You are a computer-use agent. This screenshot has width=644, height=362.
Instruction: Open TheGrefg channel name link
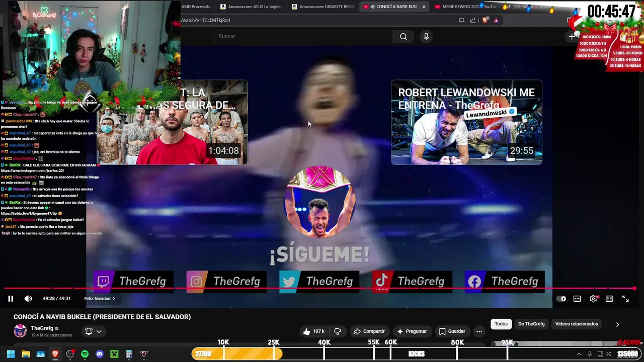42,328
